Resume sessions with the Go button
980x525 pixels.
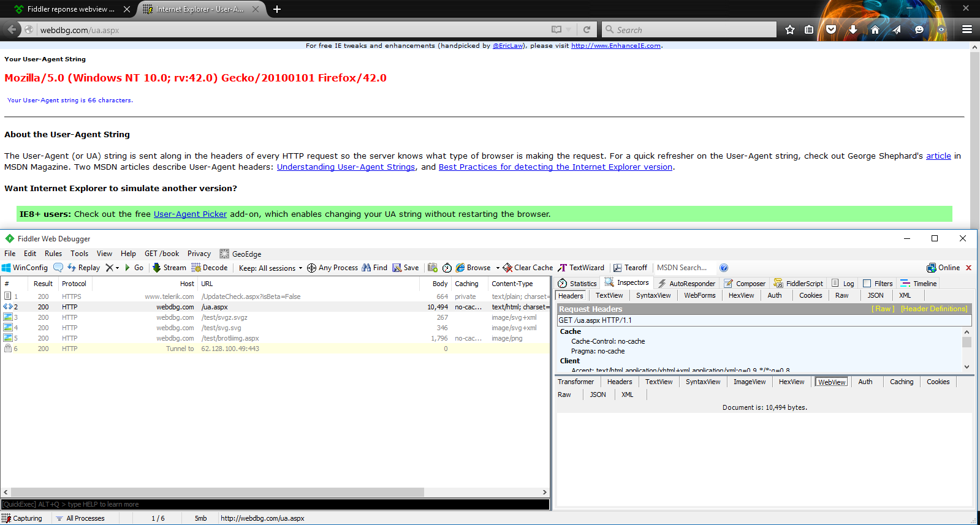134,268
